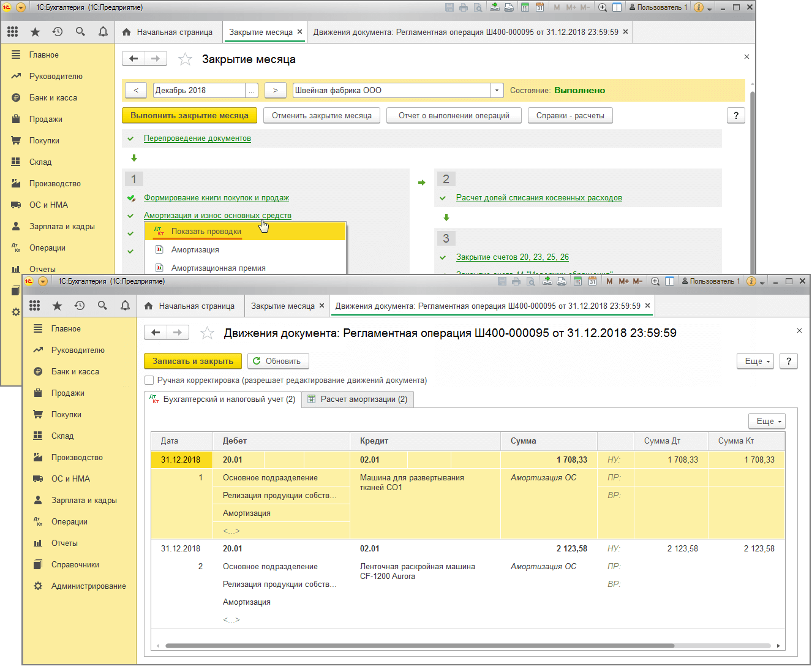Click Обновить button
812x666 pixels.
tap(277, 361)
